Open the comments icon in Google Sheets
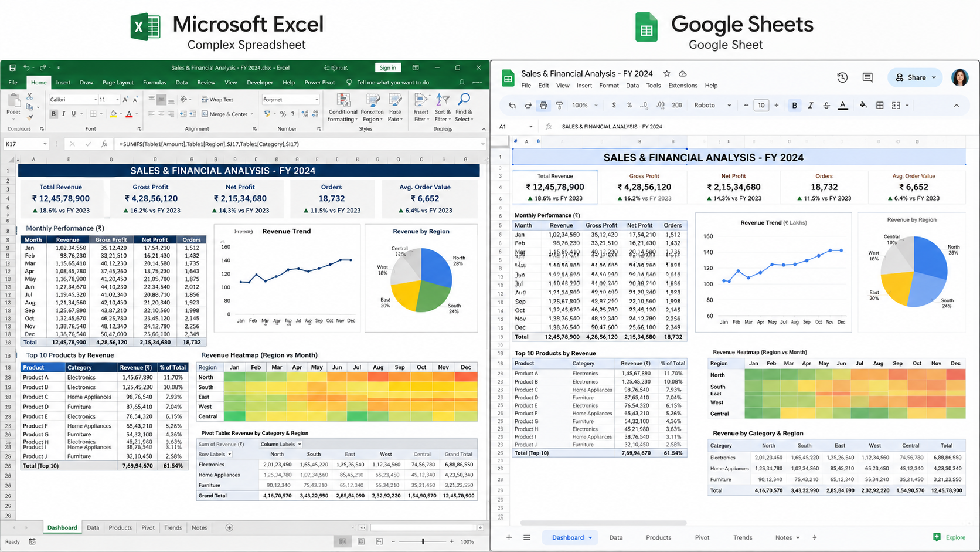The image size is (980, 552). pos(867,77)
